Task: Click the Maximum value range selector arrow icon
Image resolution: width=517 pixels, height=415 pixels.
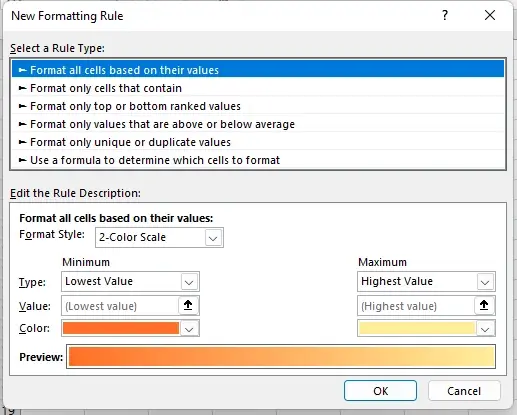Action: click(484, 305)
